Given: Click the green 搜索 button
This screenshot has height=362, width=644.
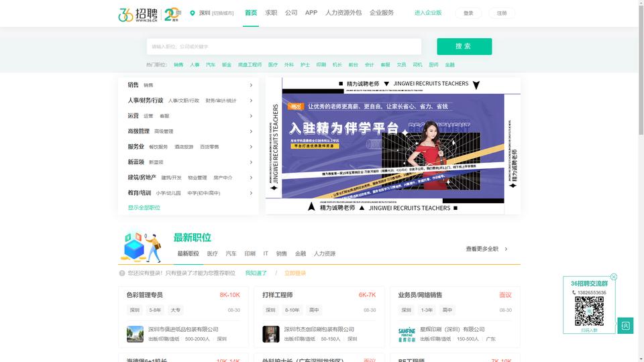Looking at the screenshot, I should click(464, 46).
